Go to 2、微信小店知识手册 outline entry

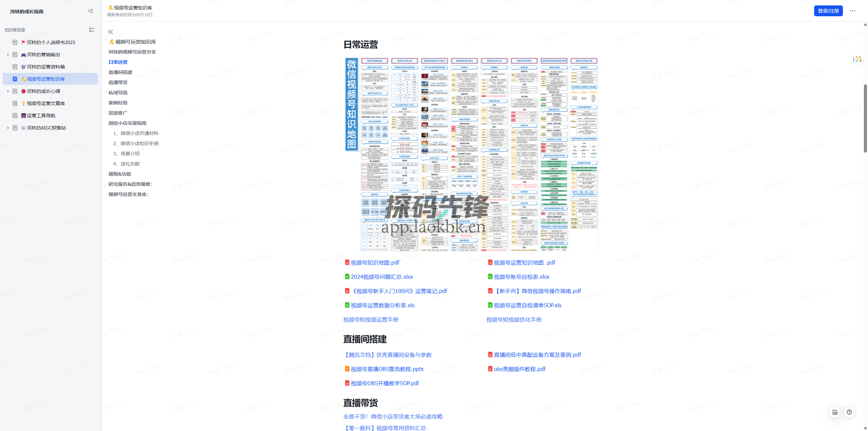click(x=136, y=143)
